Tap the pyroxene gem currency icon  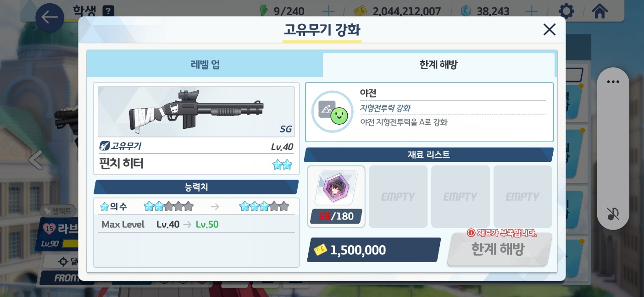click(x=466, y=11)
